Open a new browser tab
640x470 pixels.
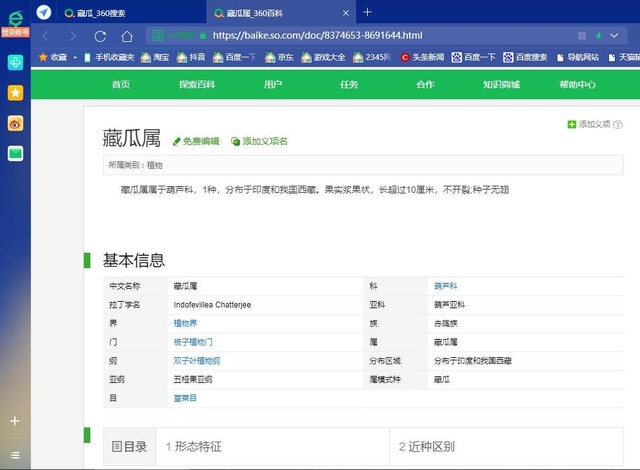click(367, 12)
